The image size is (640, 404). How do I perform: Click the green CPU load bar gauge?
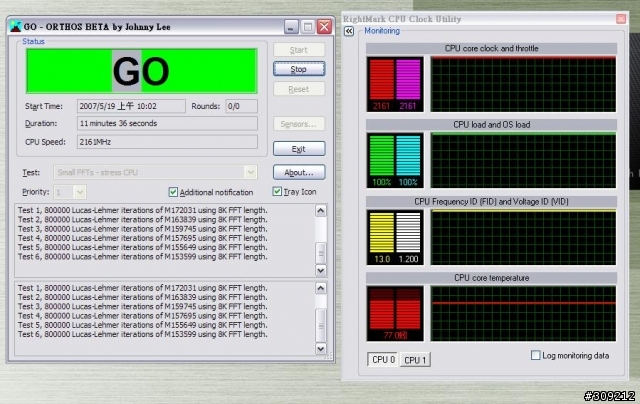382,155
